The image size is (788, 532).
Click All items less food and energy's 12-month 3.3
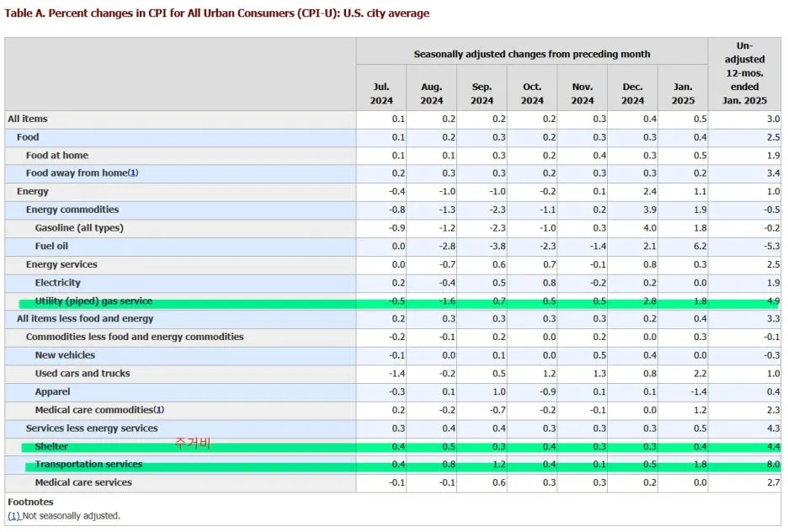pos(774,318)
